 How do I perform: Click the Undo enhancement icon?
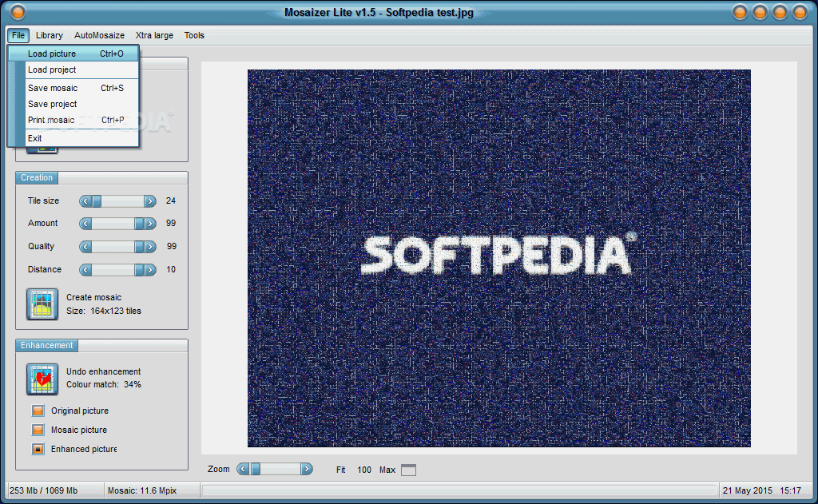coord(42,379)
